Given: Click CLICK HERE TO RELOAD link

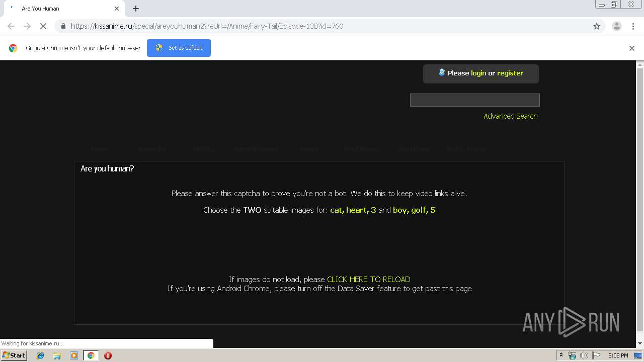Looking at the screenshot, I should (369, 279).
